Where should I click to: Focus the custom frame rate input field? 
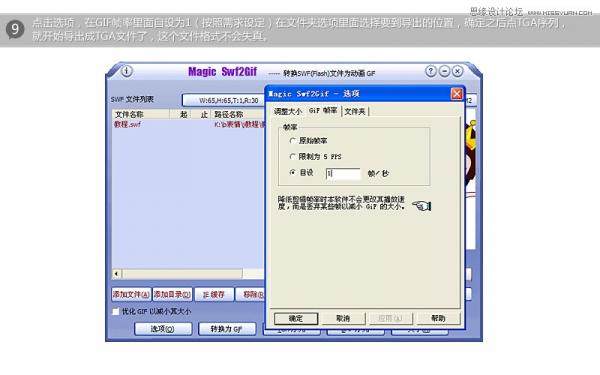pyautogui.click(x=343, y=173)
